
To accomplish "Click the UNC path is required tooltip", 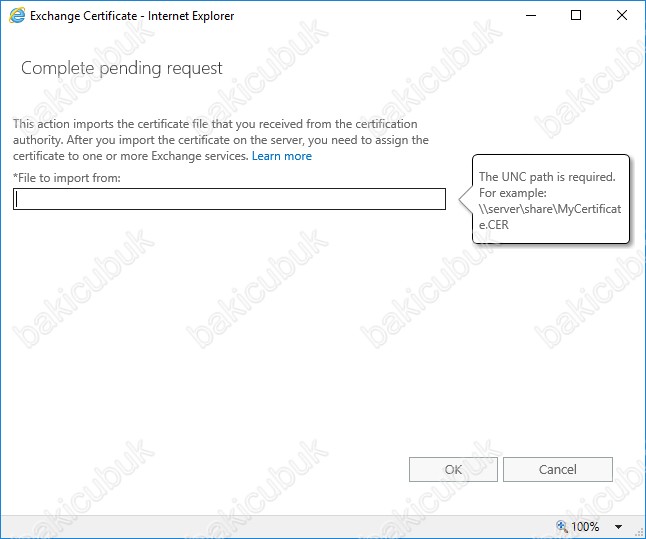I will click(x=551, y=199).
